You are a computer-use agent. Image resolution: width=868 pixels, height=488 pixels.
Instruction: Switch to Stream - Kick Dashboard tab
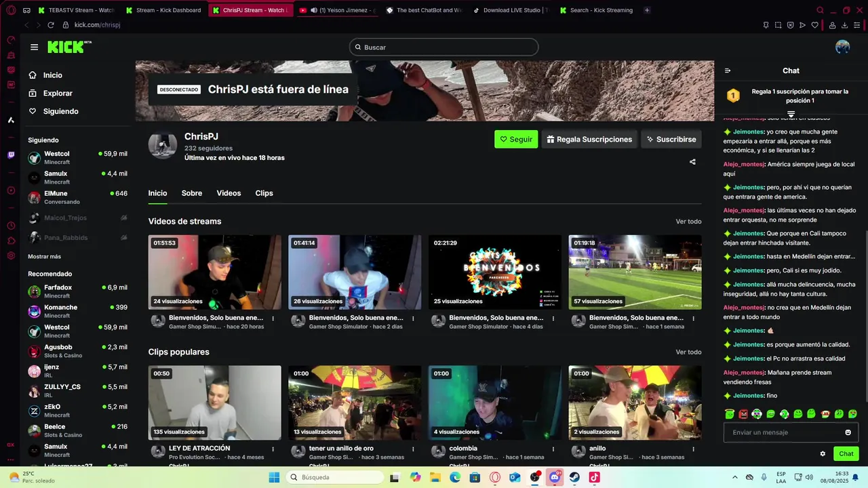(x=163, y=10)
